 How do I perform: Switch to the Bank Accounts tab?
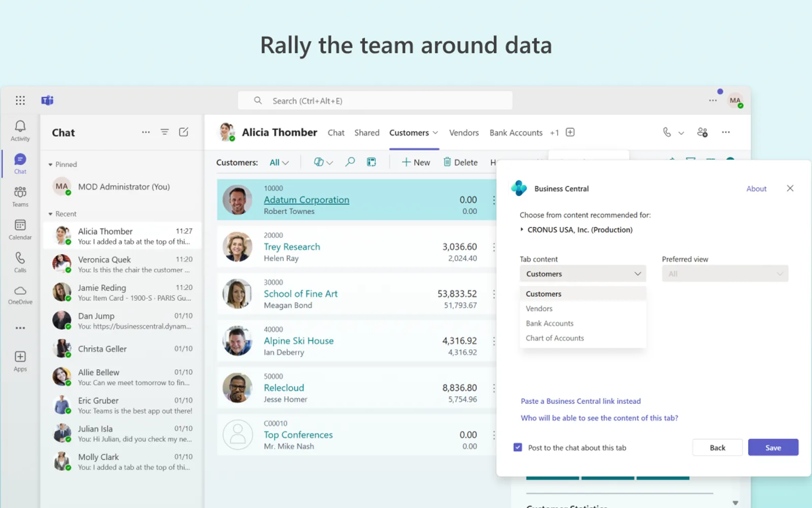pyautogui.click(x=516, y=133)
